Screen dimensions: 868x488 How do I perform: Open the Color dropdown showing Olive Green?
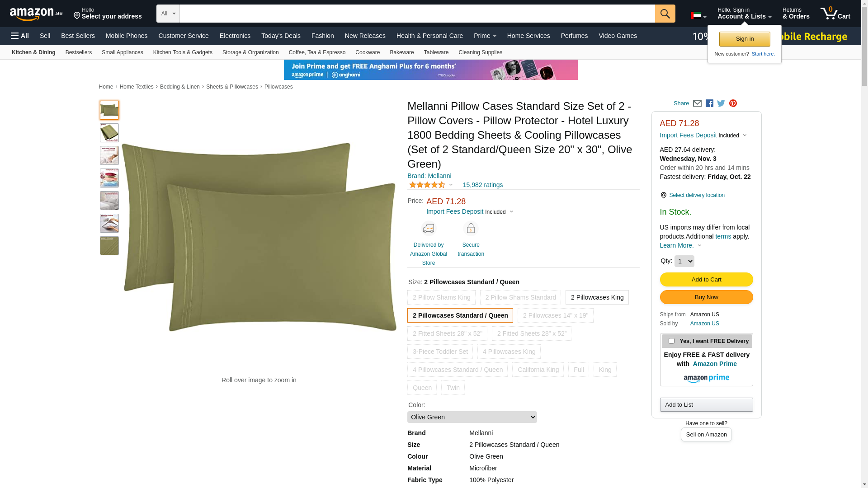[x=472, y=417]
